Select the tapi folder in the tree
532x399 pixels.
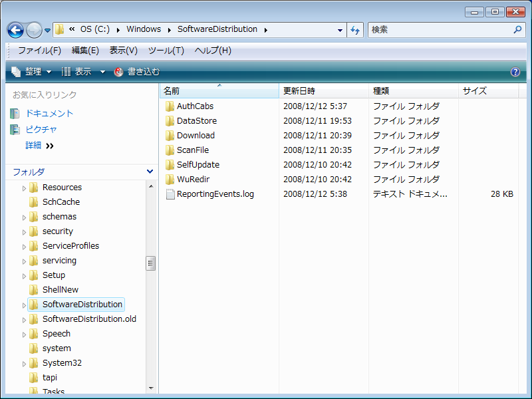tap(49, 377)
